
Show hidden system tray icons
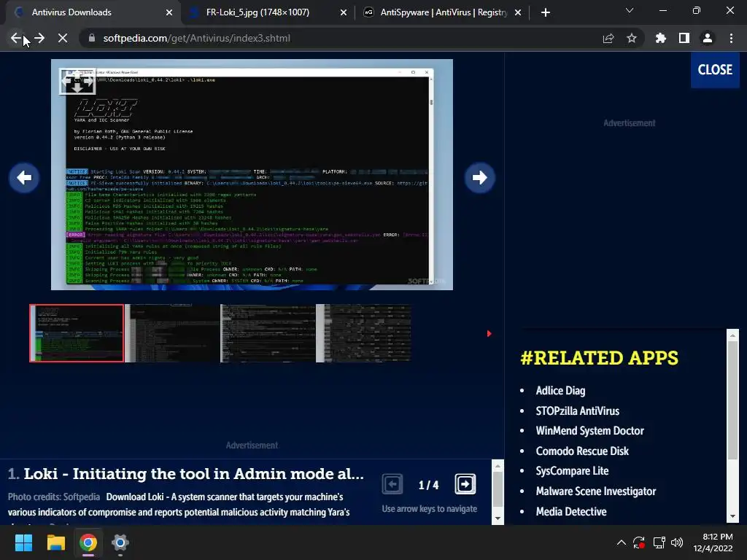(622, 542)
